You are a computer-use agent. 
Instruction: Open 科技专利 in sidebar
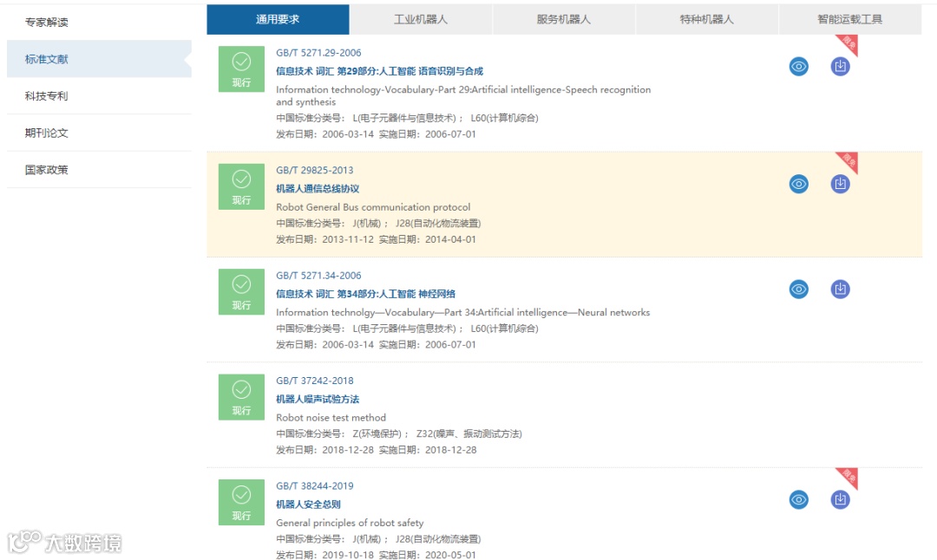99,96
